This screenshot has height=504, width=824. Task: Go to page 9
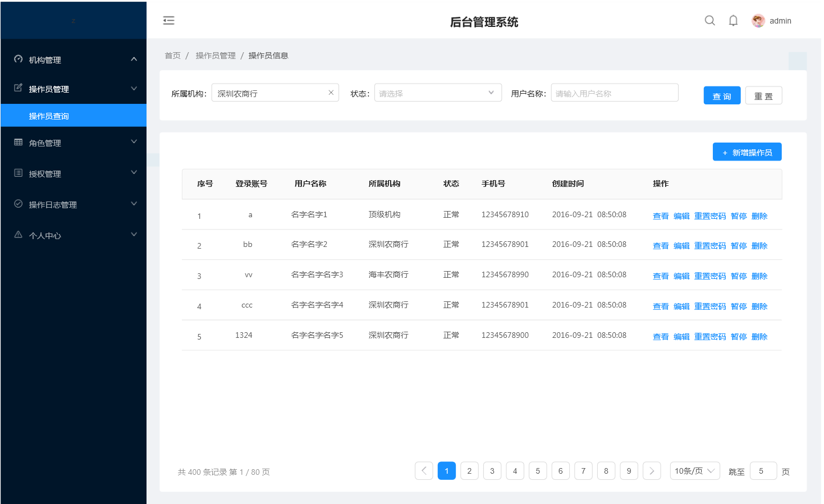pyautogui.click(x=629, y=471)
